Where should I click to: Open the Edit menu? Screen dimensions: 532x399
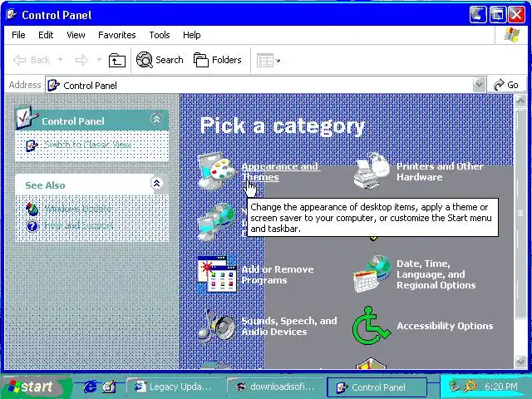click(x=46, y=35)
